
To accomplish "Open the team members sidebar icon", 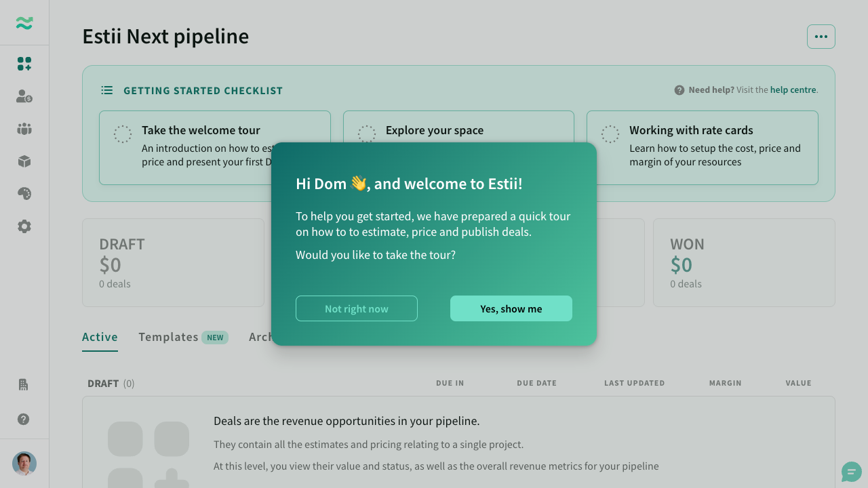I will (x=24, y=129).
